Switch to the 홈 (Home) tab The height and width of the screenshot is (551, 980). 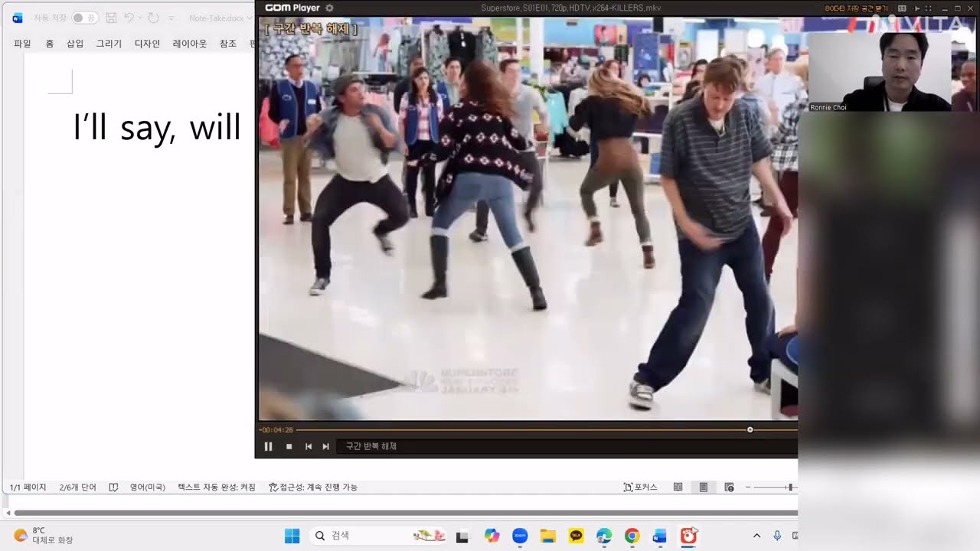(50, 44)
